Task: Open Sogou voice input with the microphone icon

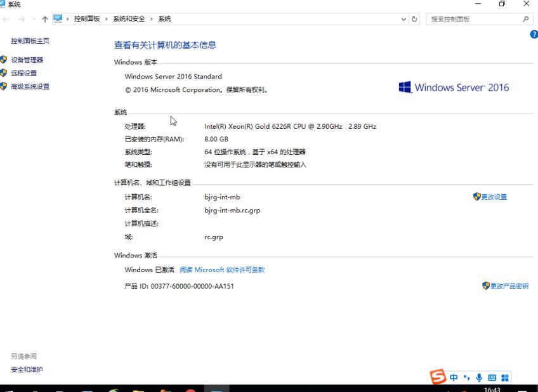Action: [x=478, y=377]
